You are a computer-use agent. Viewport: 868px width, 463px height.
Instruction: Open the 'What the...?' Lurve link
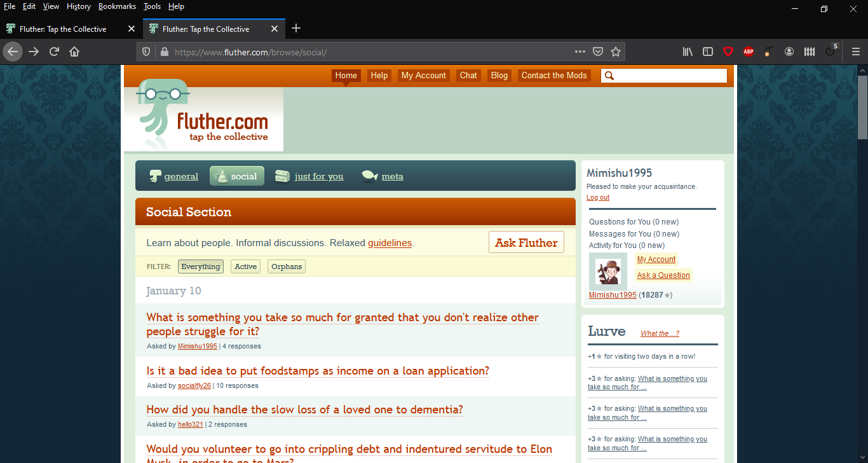(x=660, y=333)
